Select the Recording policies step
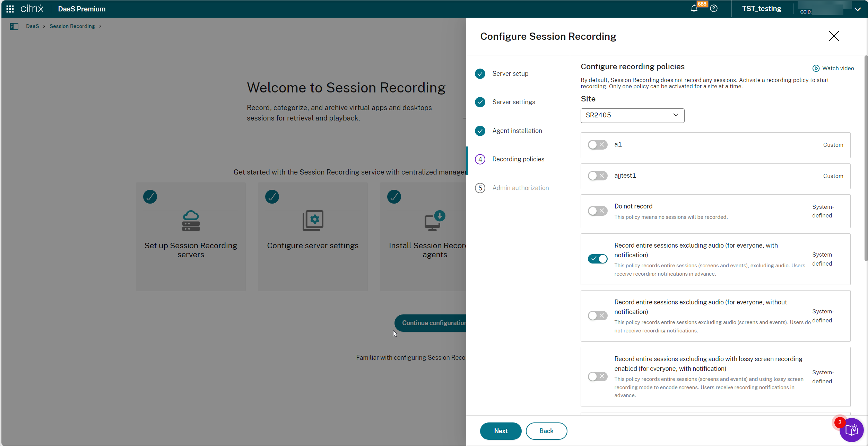This screenshot has height=446, width=868. tap(519, 159)
